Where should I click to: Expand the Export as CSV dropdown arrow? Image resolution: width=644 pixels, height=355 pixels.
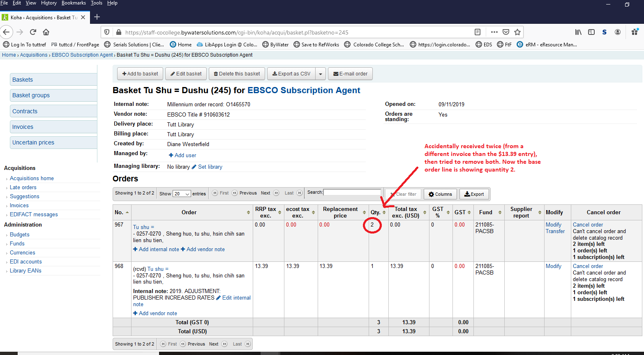pos(321,74)
